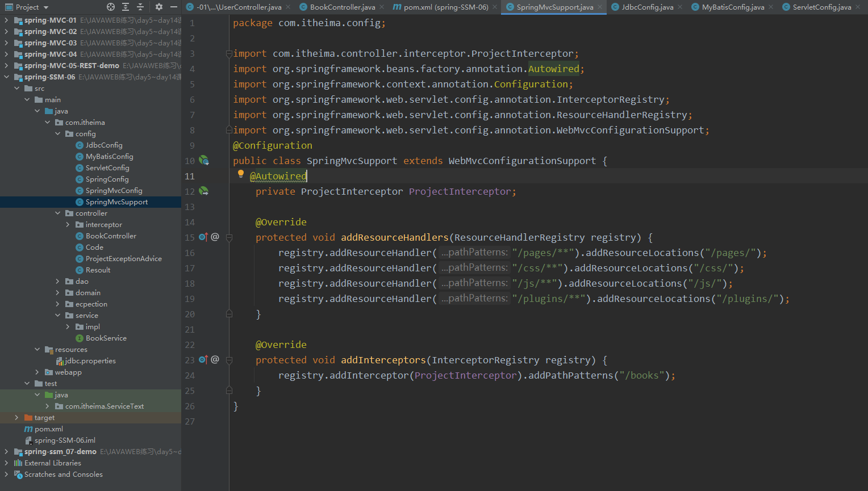
Task: Click the Expand All icon in Project panel
Action: [126, 7]
